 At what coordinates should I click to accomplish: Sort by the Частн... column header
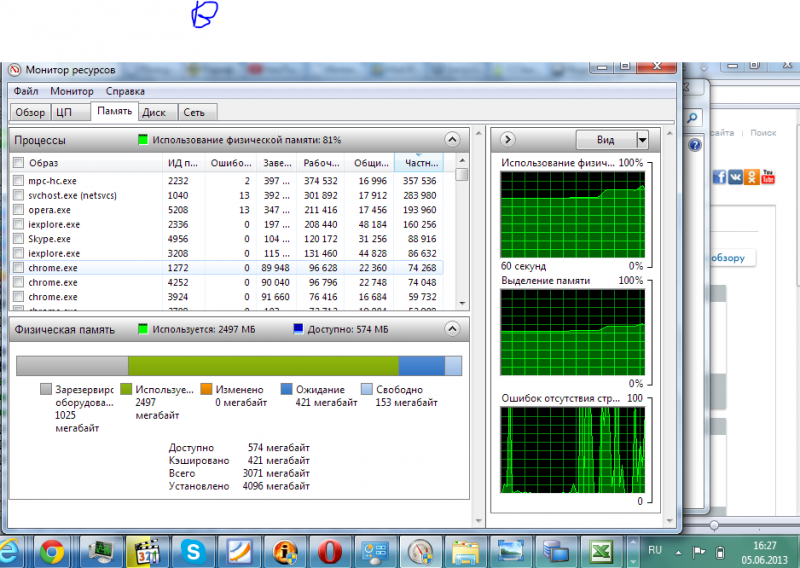pos(419,163)
